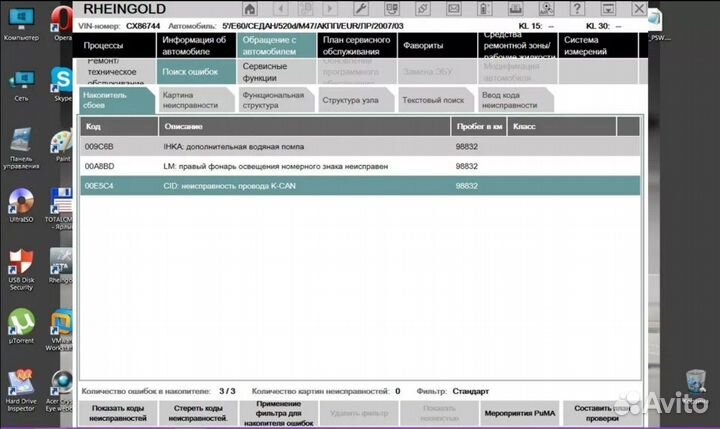
Task: Sort by the Описание column header
Action: point(304,126)
